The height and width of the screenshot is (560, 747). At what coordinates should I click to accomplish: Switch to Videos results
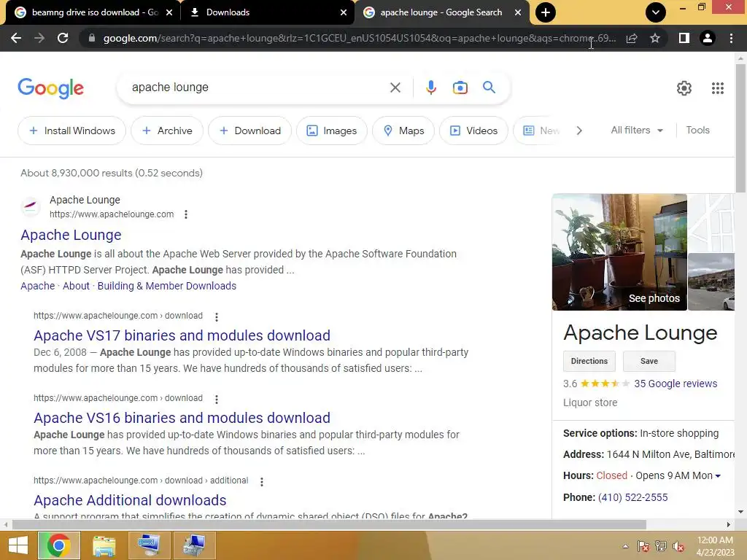click(x=473, y=131)
